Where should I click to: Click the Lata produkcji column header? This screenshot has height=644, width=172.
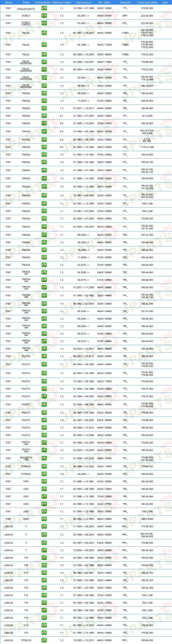(x=84, y=2)
